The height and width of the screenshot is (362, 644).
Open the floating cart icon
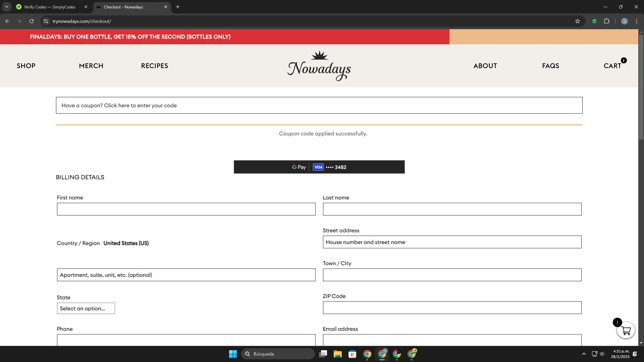(626, 330)
